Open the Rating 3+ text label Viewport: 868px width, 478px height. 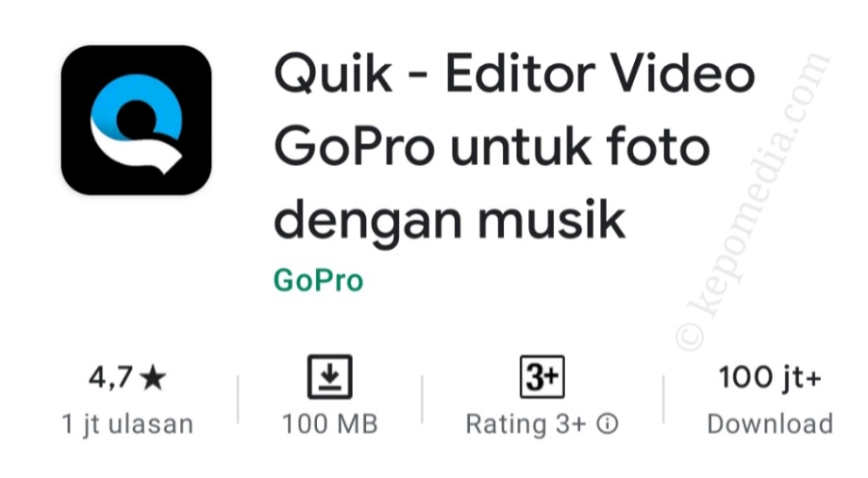(526, 424)
